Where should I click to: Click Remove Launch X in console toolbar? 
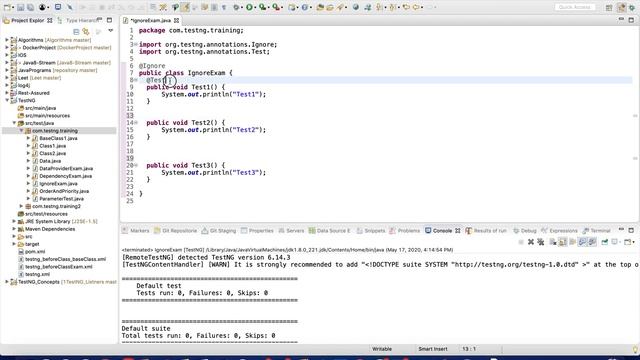tap(531, 242)
